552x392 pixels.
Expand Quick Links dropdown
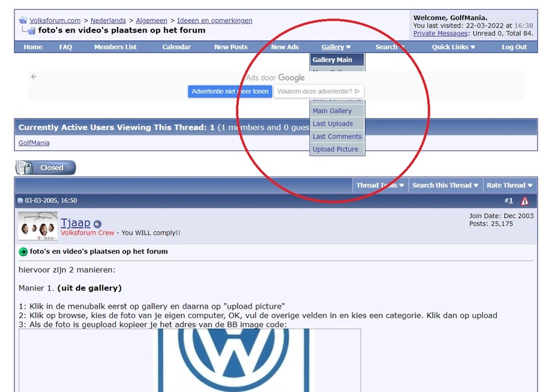coord(453,47)
